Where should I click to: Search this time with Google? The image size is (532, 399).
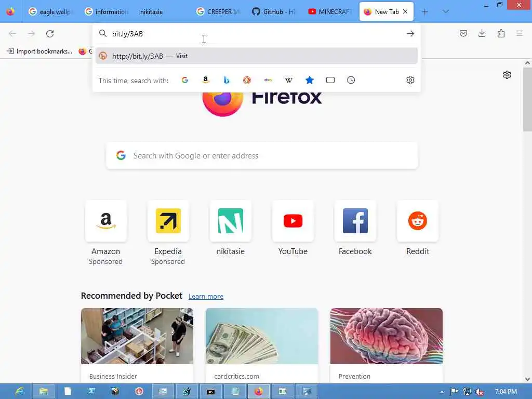185,80
